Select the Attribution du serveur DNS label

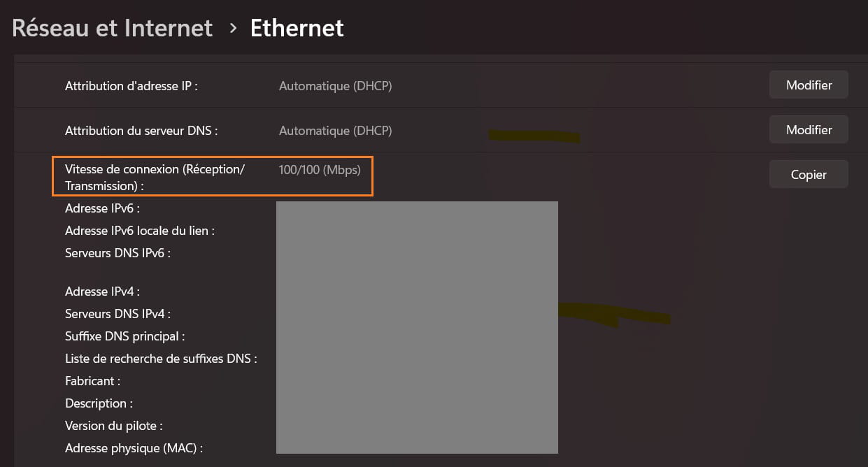[x=142, y=131]
